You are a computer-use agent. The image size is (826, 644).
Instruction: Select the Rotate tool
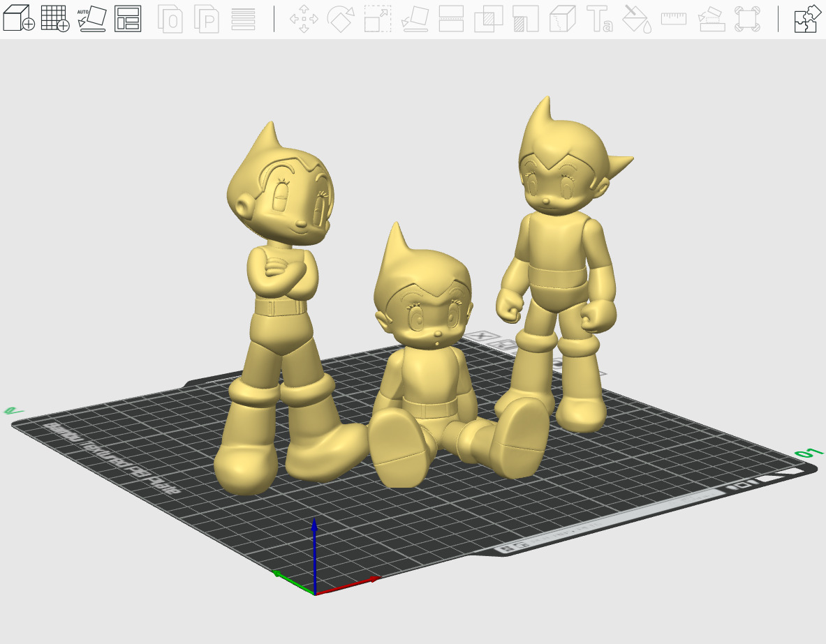click(340, 19)
